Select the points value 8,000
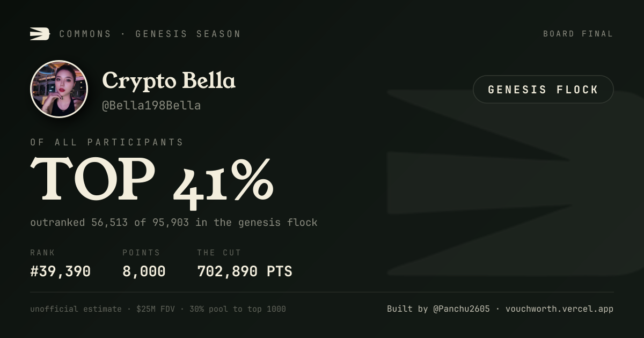 144,271
